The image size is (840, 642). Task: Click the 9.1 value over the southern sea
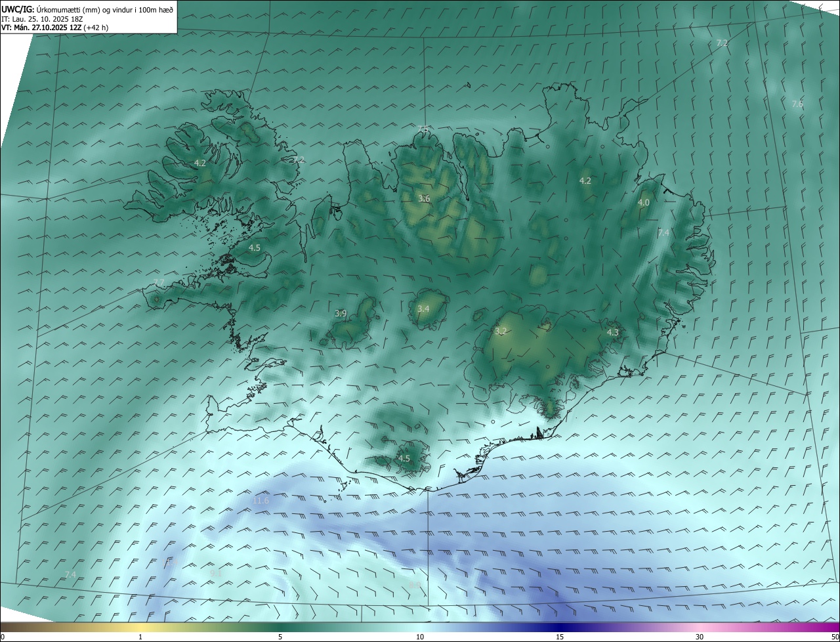[216, 573]
